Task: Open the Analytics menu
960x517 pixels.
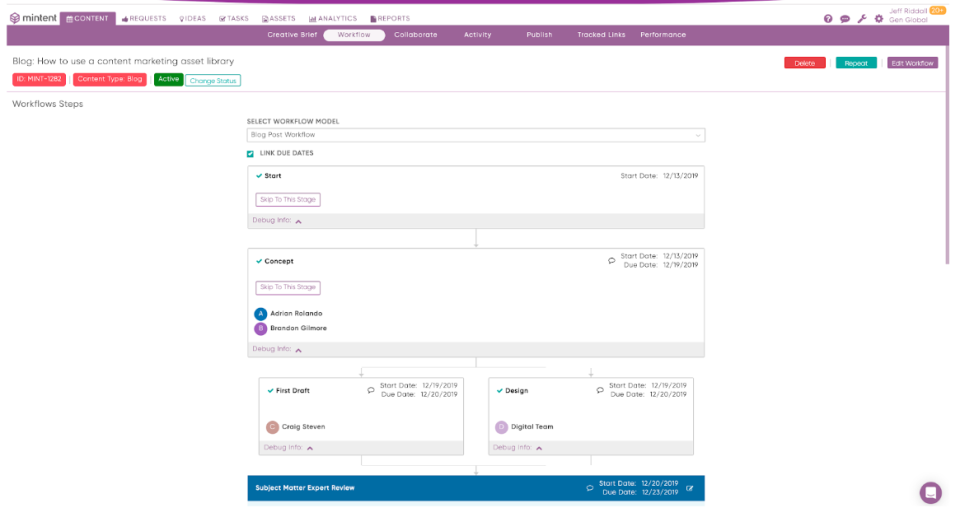Action: pos(333,18)
